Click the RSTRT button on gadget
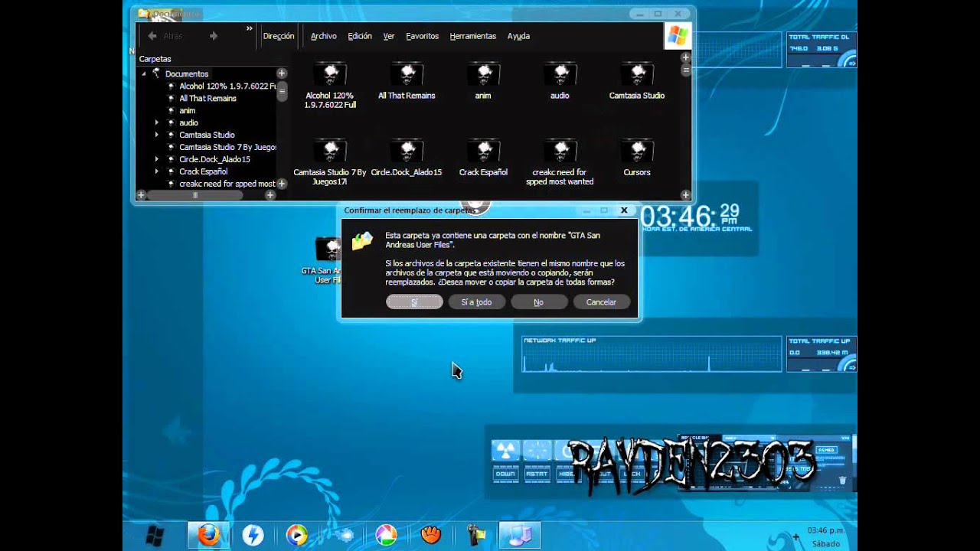The height and width of the screenshot is (551, 980). (537, 474)
